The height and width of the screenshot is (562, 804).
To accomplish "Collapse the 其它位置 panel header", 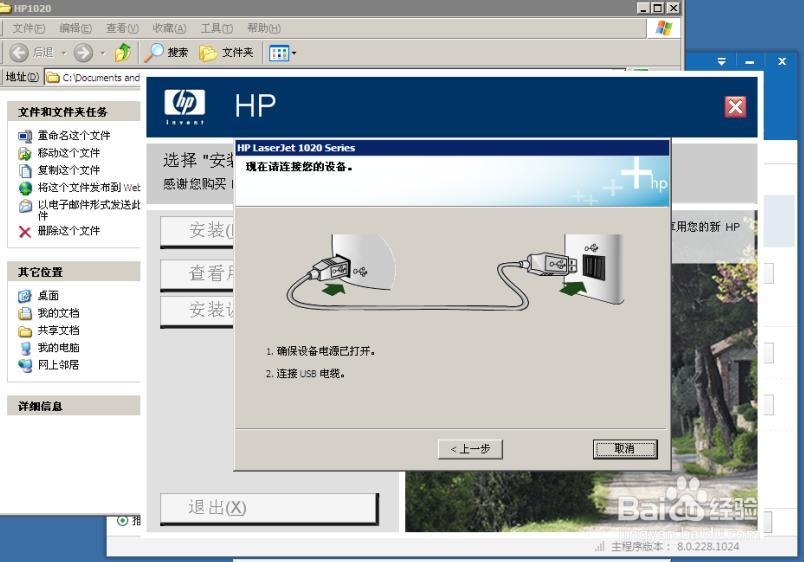I will pyautogui.click(x=74, y=272).
